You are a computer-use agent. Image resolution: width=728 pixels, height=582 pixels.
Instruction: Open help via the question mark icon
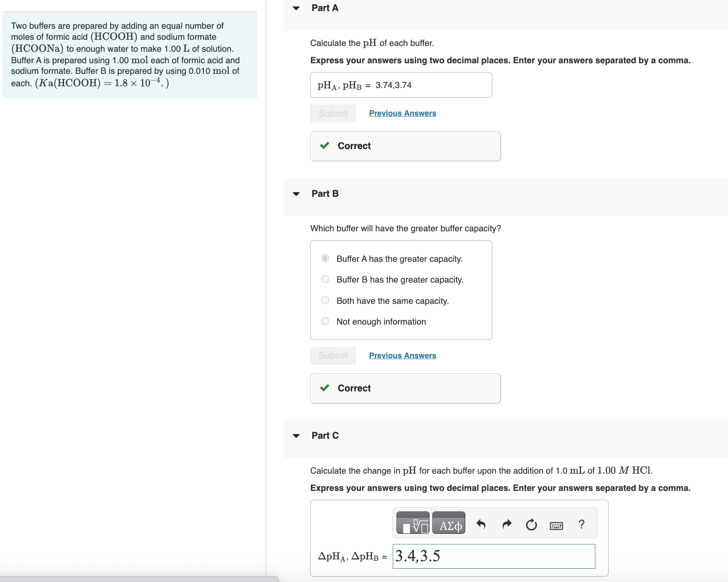coord(581,524)
